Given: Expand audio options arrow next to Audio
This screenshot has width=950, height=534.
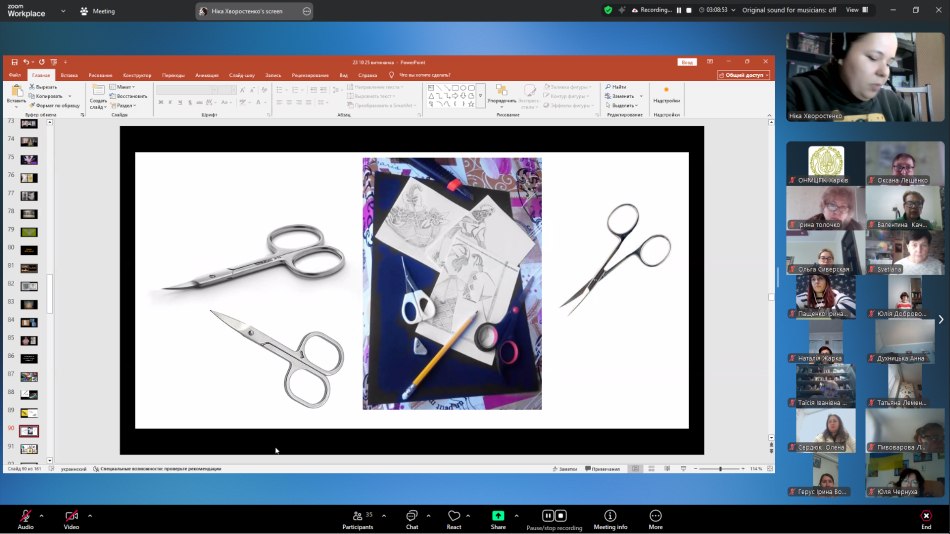Looking at the screenshot, I should [42, 515].
